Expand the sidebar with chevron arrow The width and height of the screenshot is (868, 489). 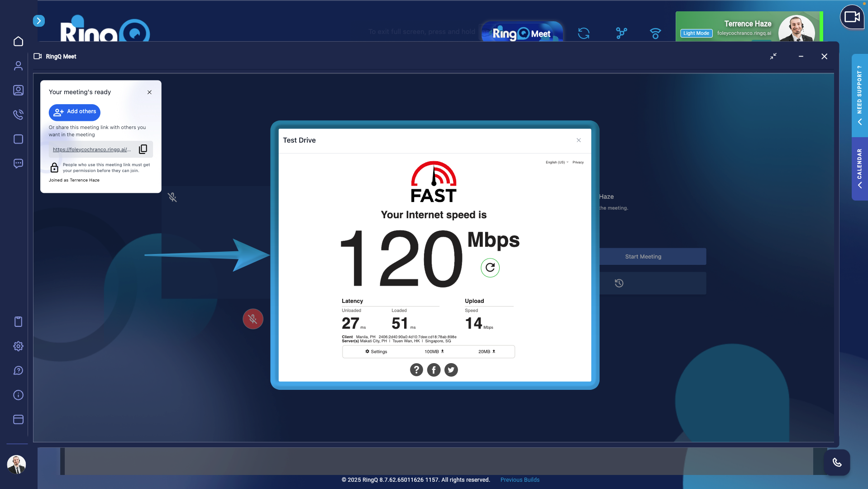pyautogui.click(x=39, y=21)
